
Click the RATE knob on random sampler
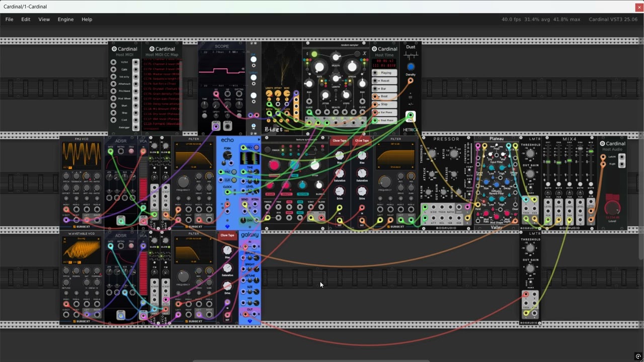(319, 67)
